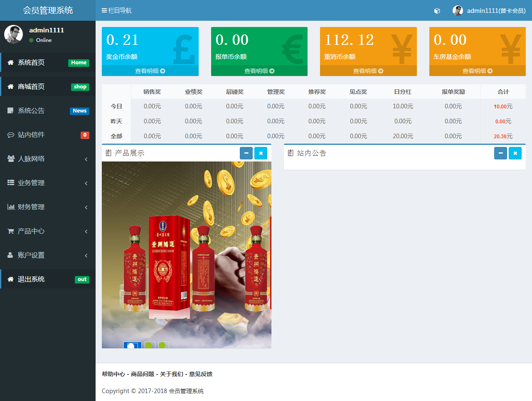Select the first carousel slide indicator

132,345
